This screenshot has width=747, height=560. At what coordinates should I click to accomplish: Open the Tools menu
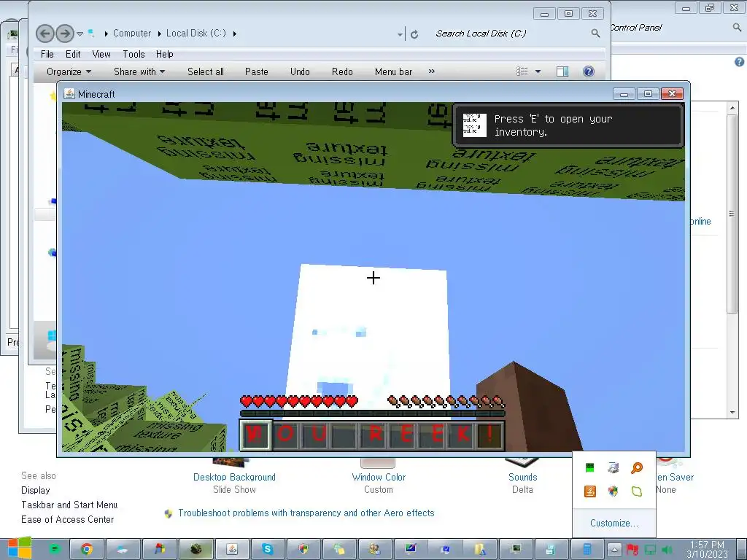pyautogui.click(x=133, y=54)
